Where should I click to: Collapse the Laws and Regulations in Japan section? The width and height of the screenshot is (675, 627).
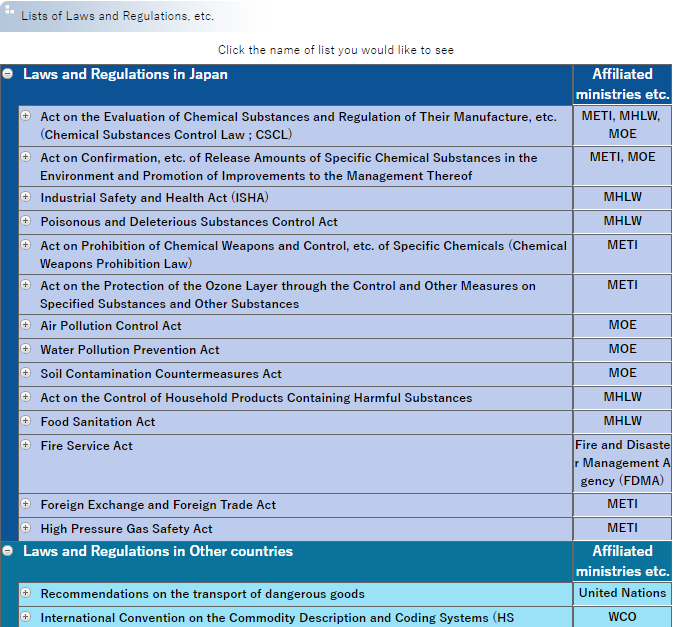click(8, 74)
